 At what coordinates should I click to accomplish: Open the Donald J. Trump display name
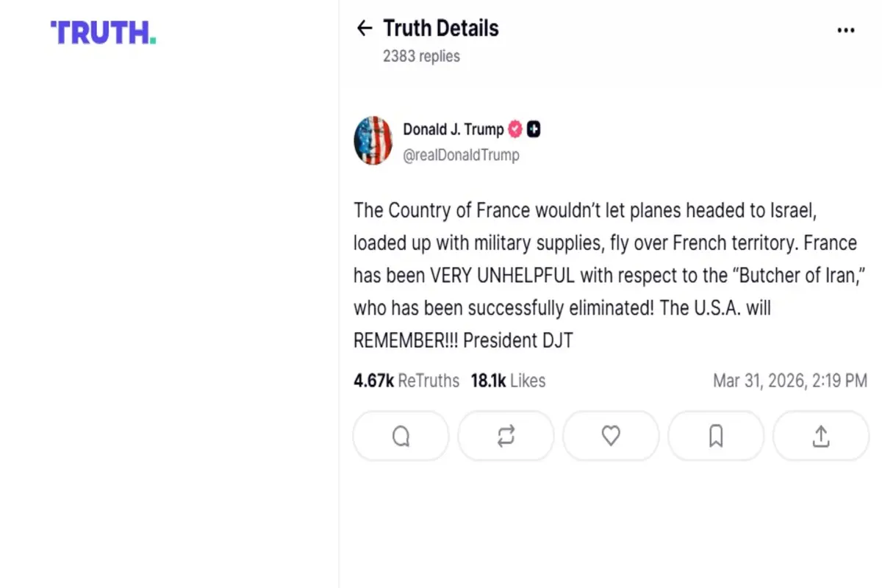(x=453, y=129)
